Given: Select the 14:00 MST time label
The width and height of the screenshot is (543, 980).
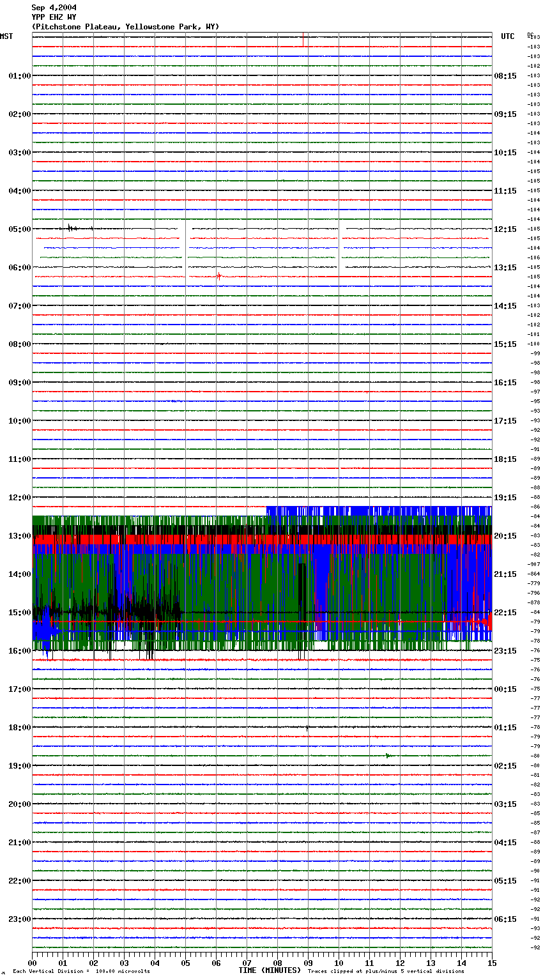Looking at the screenshot, I should point(20,574).
